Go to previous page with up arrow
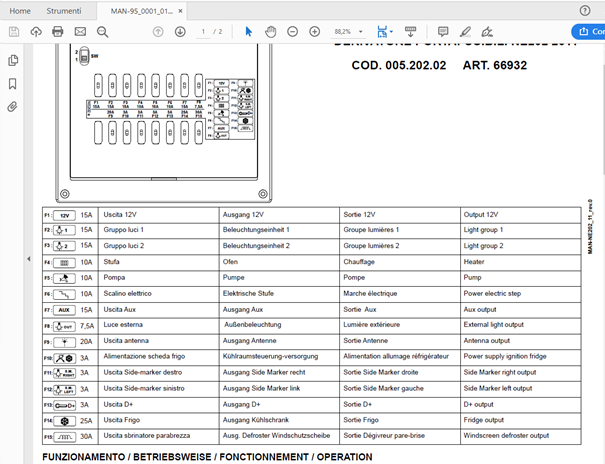The height and width of the screenshot is (464, 605). click(158, 32)
